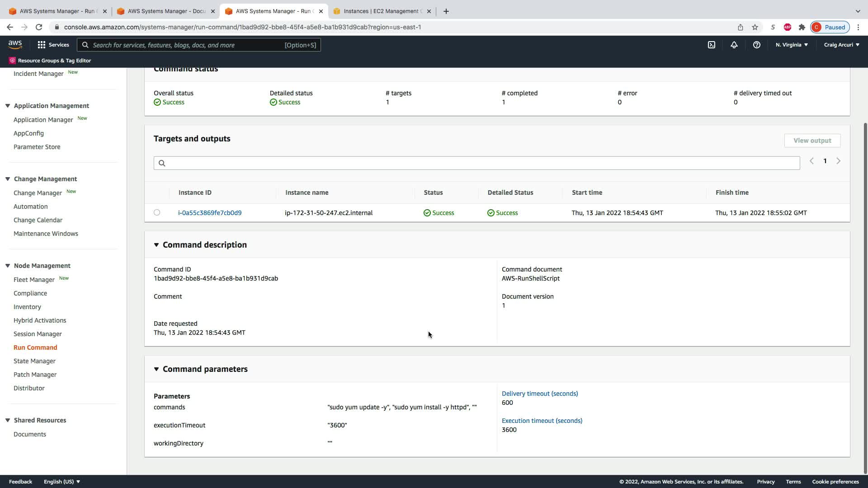This screenshot has height=488, width=868.
Task: Bookmark page with star icon
Action: click(755, 27)
